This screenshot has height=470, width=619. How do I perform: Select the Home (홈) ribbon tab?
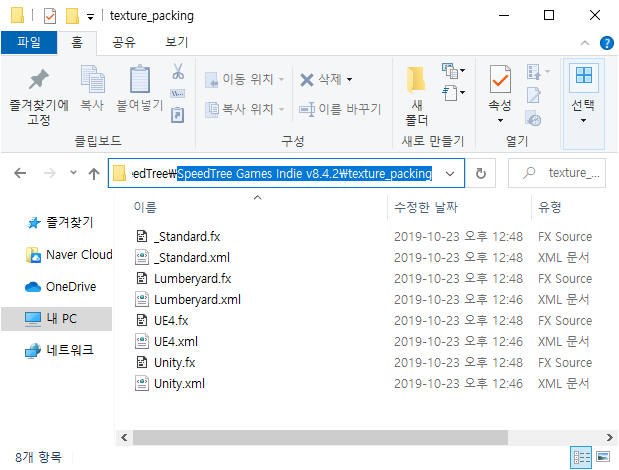77,42
